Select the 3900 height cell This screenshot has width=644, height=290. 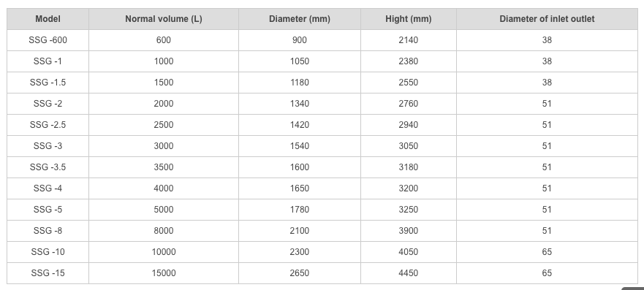408,231
